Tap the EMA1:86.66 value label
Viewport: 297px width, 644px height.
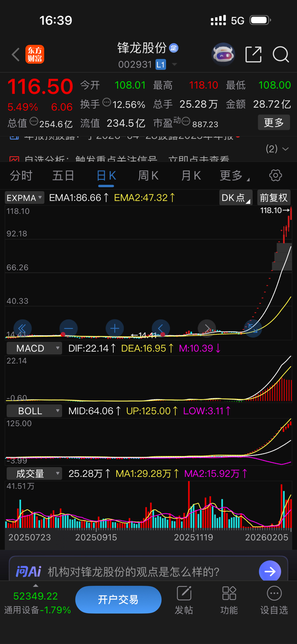[x=79, y=198]
